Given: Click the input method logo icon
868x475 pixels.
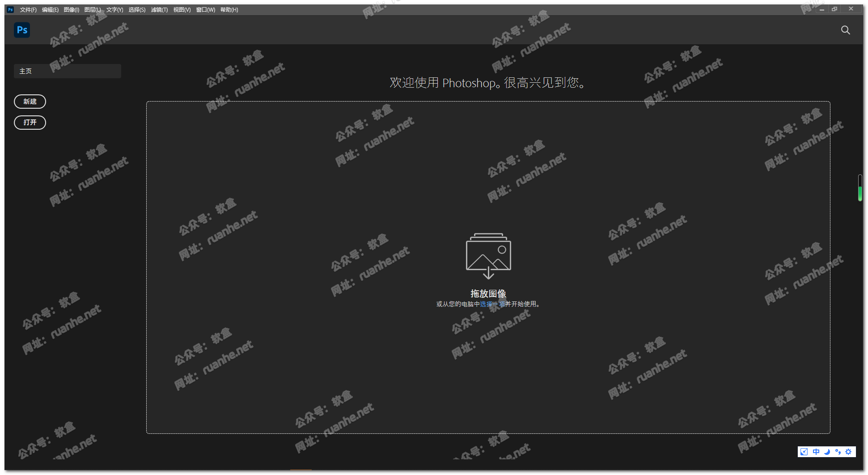Looking at the screenshot, I should click(804, 452).
